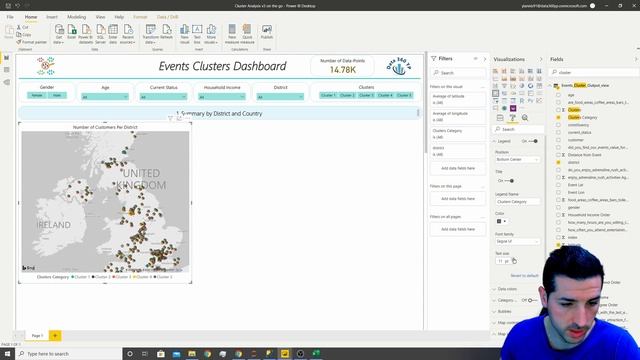Viewport: 640px width, 360px height.
Task: Open the Age slicer dropdown
Action: coord(105,97)
